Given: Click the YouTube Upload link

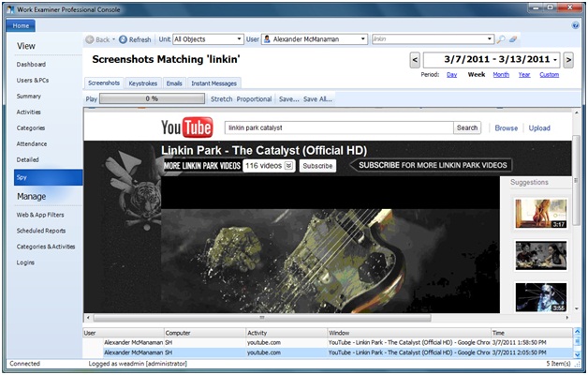Looking at the screenshot, I should pos(539,128).
